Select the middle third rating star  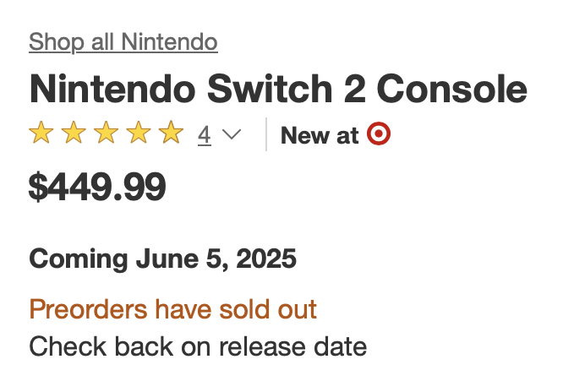106,133
